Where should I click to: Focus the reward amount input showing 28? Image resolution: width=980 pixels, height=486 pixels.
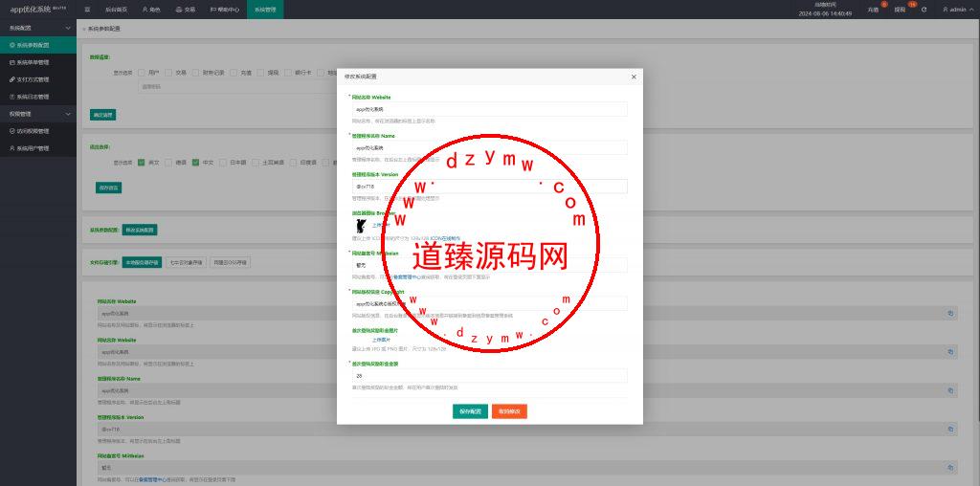[489, 375]
